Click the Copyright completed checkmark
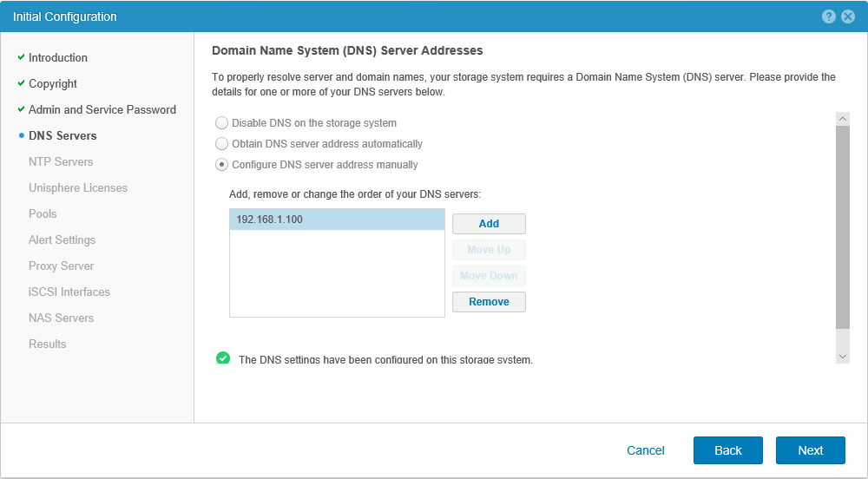Image resolution: width=868 pixels, height=479 pixels. click(x=21, y=83)
